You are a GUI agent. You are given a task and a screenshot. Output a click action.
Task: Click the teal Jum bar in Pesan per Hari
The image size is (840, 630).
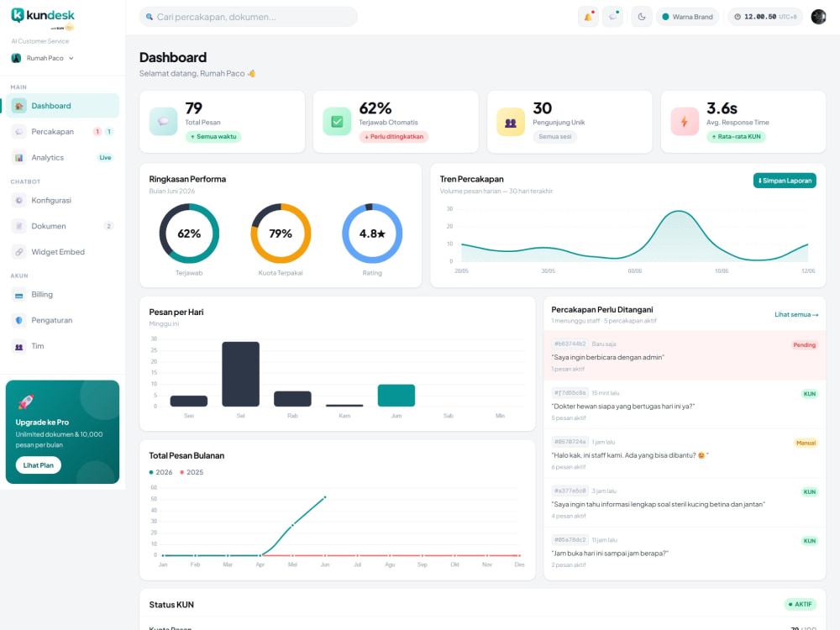tap(396, 396)
